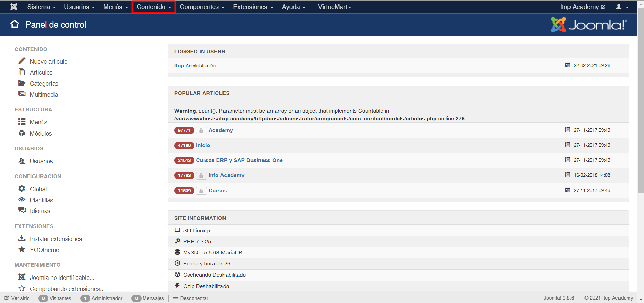Open Global configuration gear icon
Image resolution: width=644 pixels, height=303 pixels.
pyautogui.click(x=22, y=189)
